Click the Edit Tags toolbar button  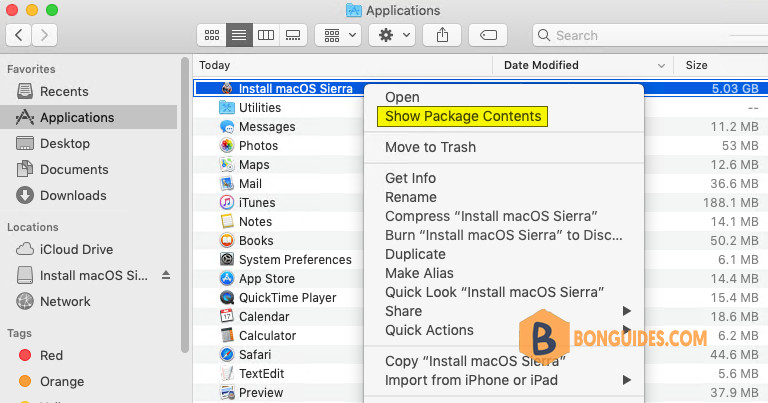pos(488,35)
